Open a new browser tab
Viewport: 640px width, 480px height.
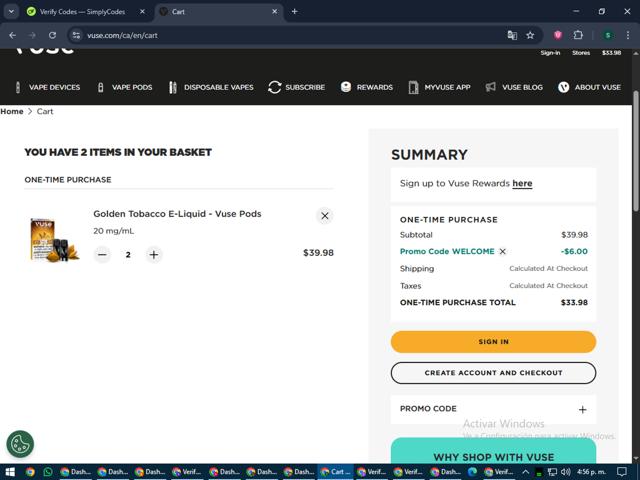click(294, 12)
